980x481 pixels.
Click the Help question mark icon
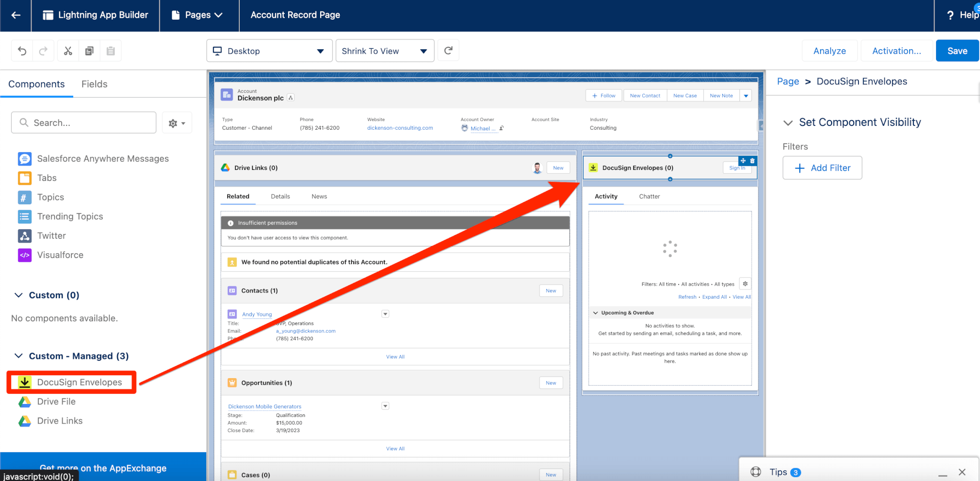pos(950,15)
